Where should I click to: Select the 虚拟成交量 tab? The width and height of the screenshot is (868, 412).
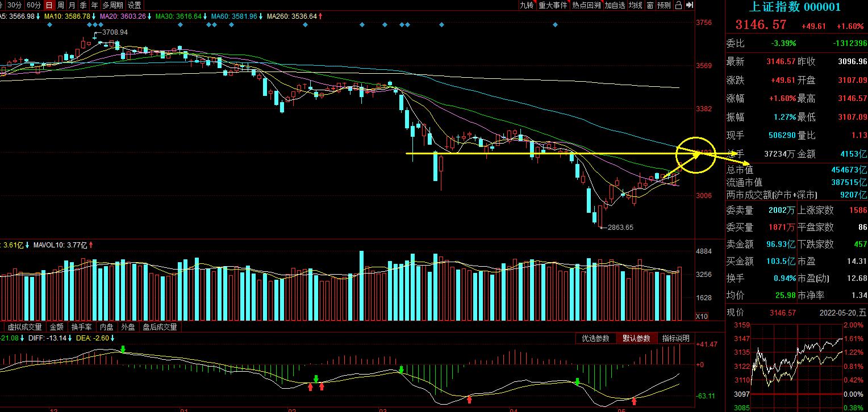(25, 327)
